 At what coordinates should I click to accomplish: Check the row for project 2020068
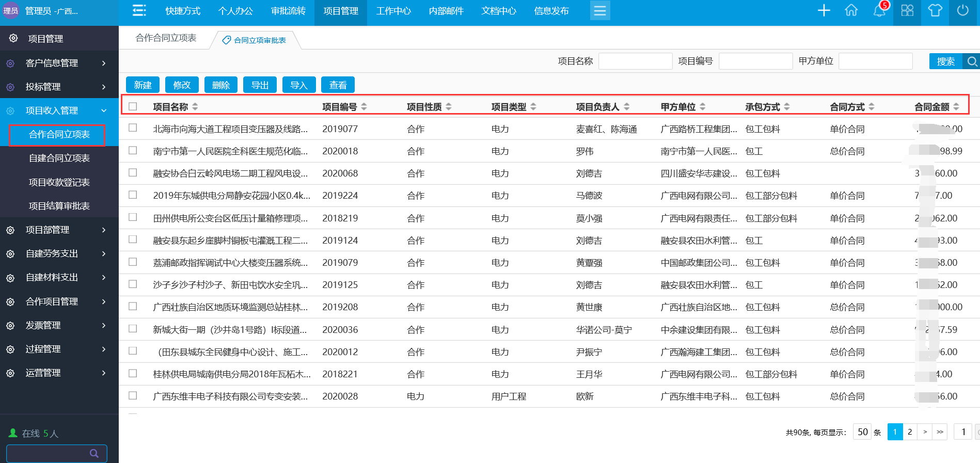[x=133, y=172]
